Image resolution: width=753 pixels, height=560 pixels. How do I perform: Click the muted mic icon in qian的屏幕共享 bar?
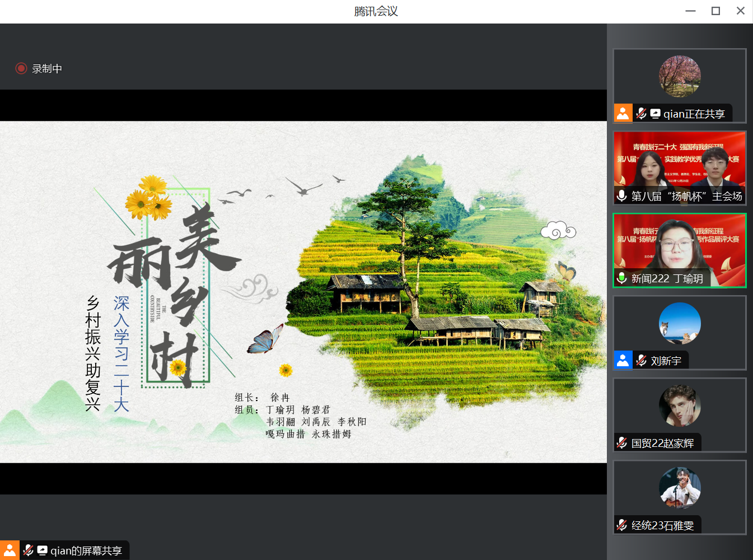(x=28, y=550)
